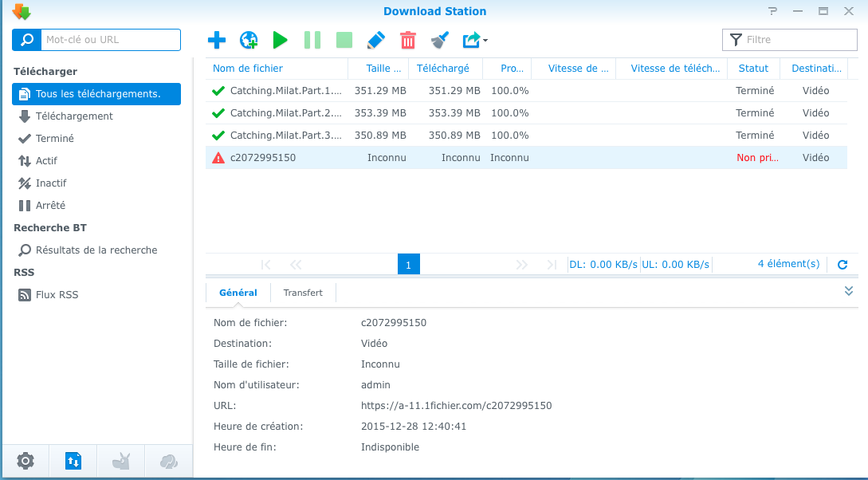
Task: Open the Général tab
Action: point(238,293)
